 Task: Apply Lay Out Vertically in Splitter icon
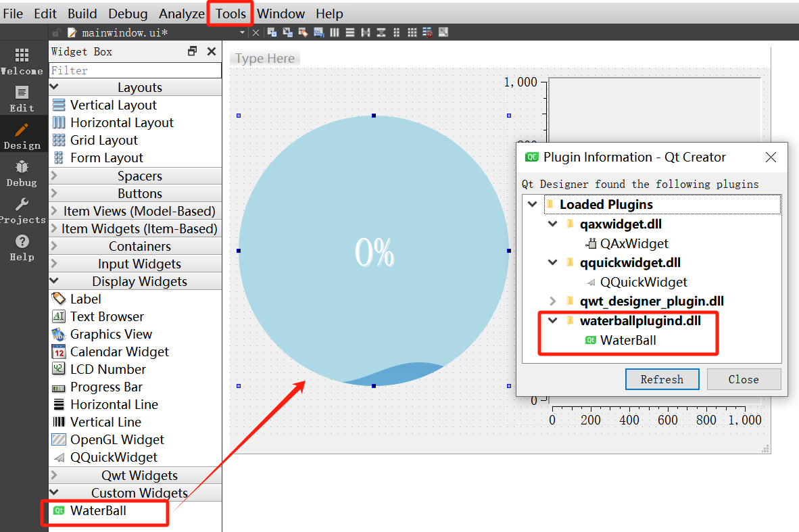tap(381, 32)
